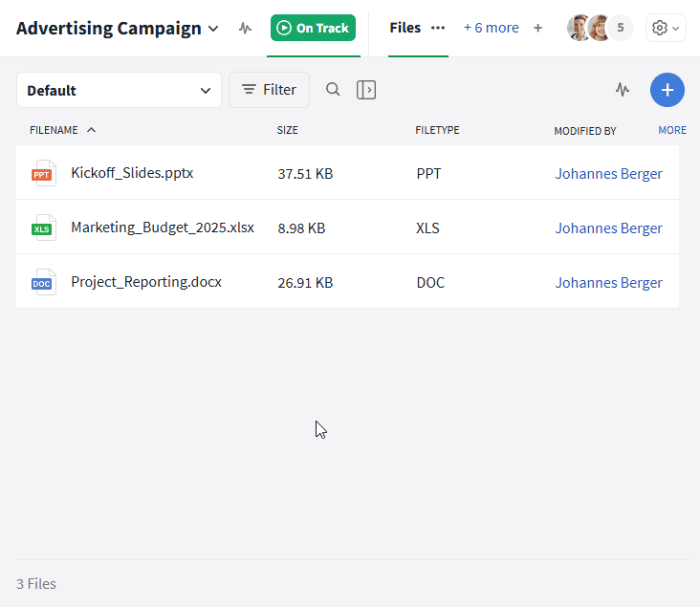Sort by the FILENAME column header
Viewport: 700px width, 607px height.
tap(54, 130)
